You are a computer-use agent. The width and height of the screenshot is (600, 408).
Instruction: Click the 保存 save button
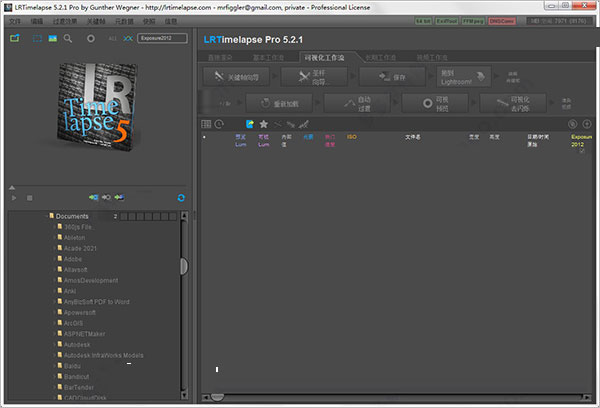click(x=392, y=77)
